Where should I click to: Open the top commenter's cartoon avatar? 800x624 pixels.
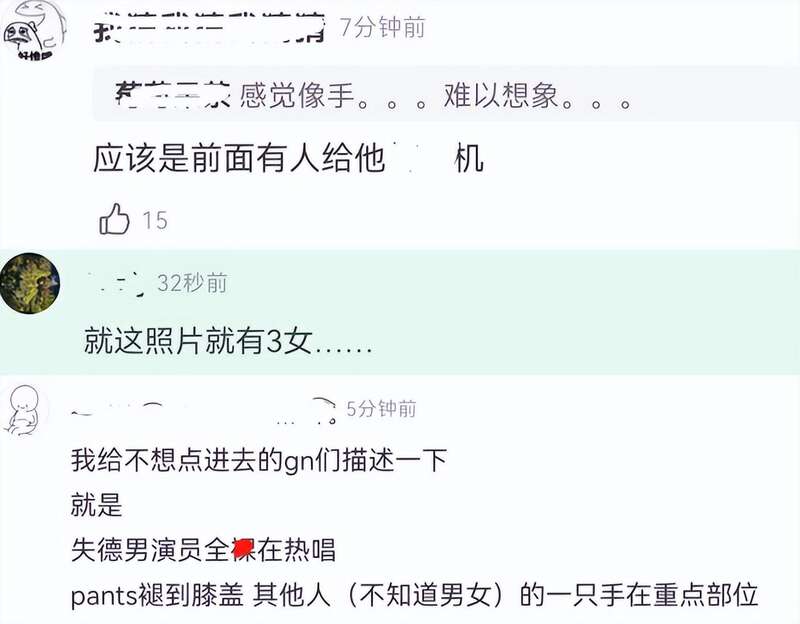tap(34, 32)
